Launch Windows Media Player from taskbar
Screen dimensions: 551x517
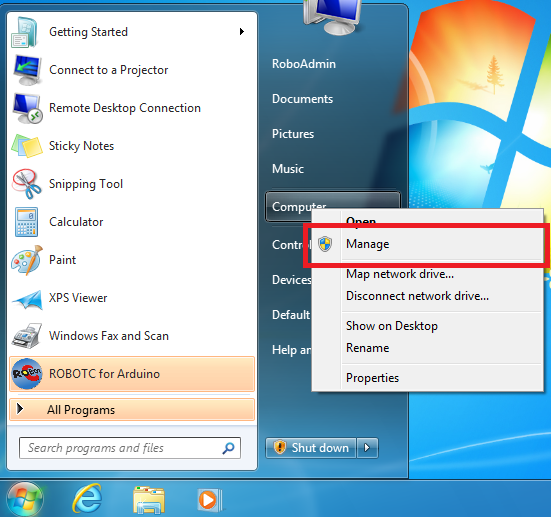coord(209,499)
